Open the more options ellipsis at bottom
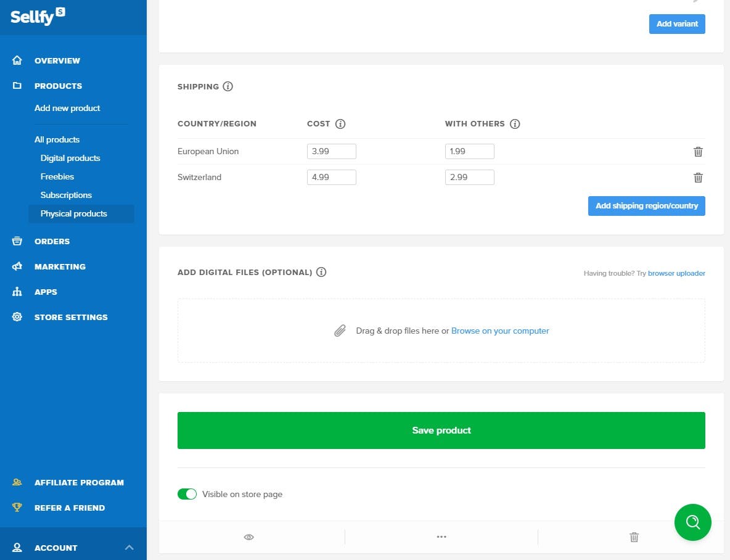 (x=441, y=537)
